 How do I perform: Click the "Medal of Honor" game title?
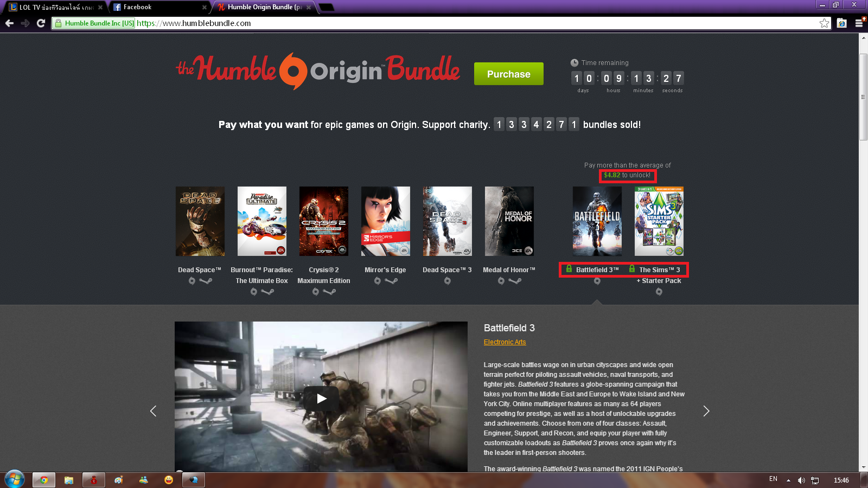(509, 270)
